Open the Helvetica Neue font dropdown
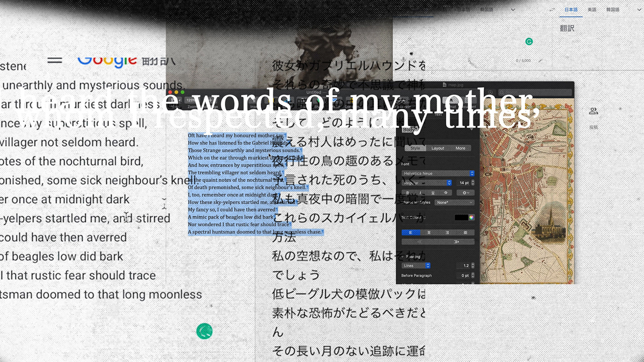644x362 pixels. (438, 173)
